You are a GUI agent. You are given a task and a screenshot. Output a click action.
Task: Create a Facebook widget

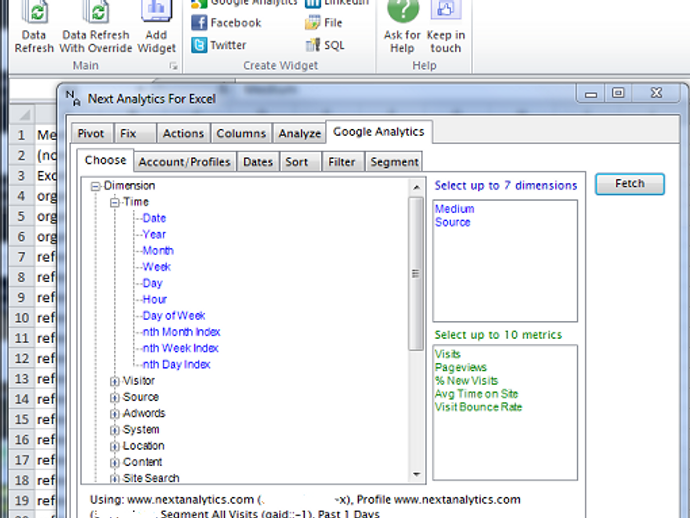226,22
